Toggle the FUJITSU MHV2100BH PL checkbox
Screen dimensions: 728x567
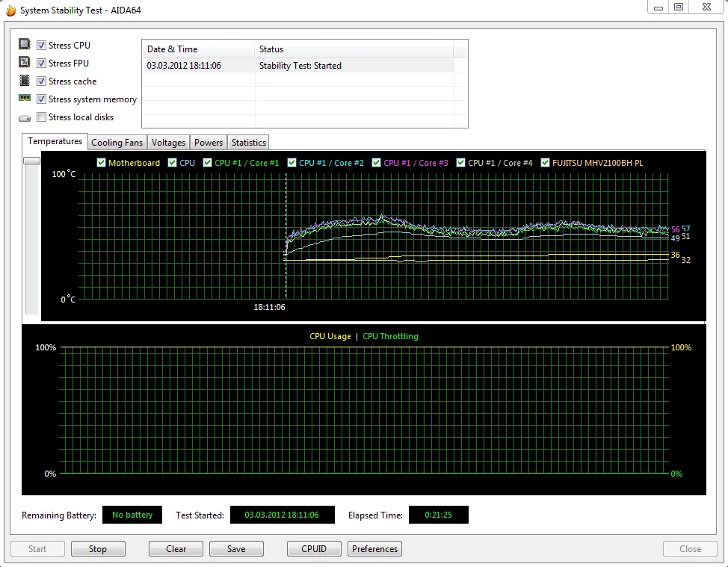[x=546, y=163]
